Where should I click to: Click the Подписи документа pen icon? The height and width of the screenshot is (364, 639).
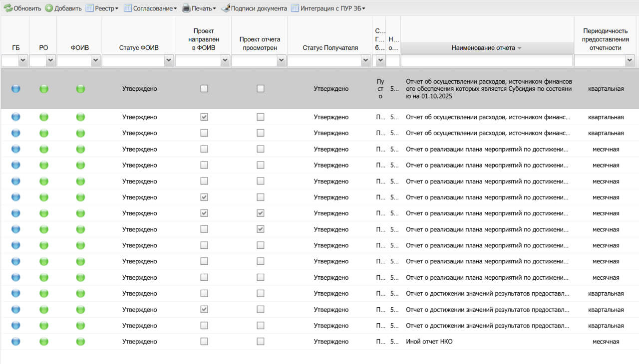coord(225,8)
